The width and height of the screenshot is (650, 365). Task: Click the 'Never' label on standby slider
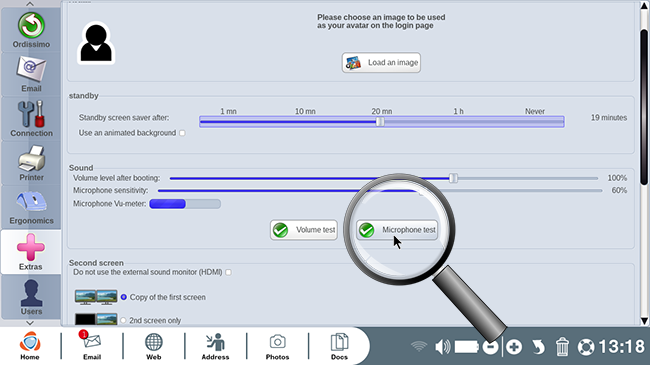pos(535,112)
